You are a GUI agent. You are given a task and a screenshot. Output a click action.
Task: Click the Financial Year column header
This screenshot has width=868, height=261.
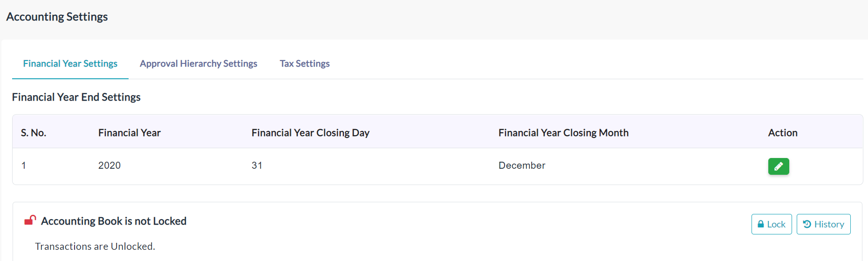point(130,133)
